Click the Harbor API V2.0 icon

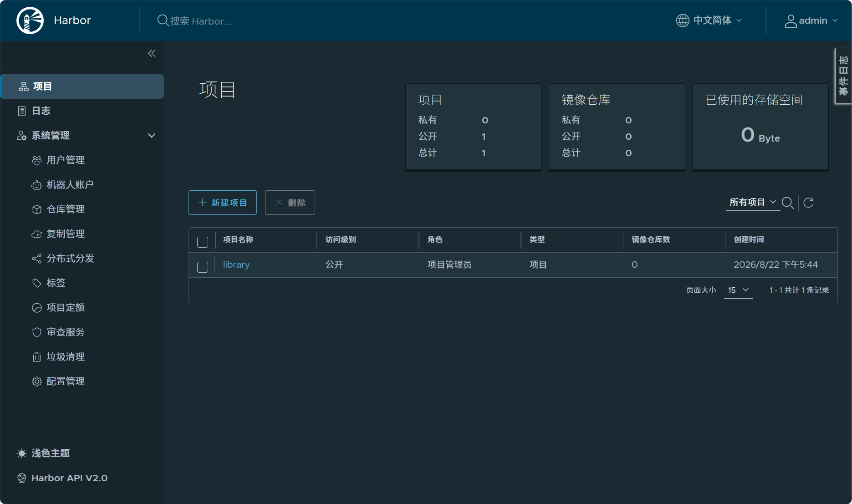22,478
